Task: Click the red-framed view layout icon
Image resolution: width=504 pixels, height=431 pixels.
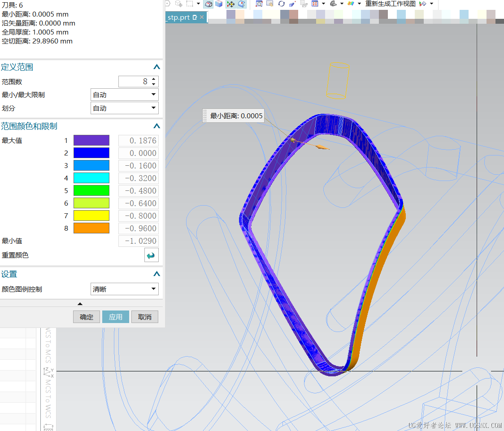Action: 315,4
